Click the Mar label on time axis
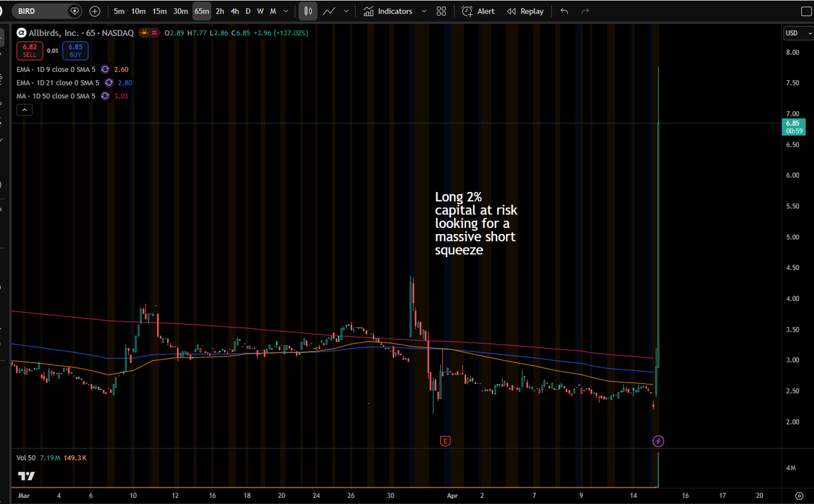Viewport: 814px width, 504px height. [25, 495]
